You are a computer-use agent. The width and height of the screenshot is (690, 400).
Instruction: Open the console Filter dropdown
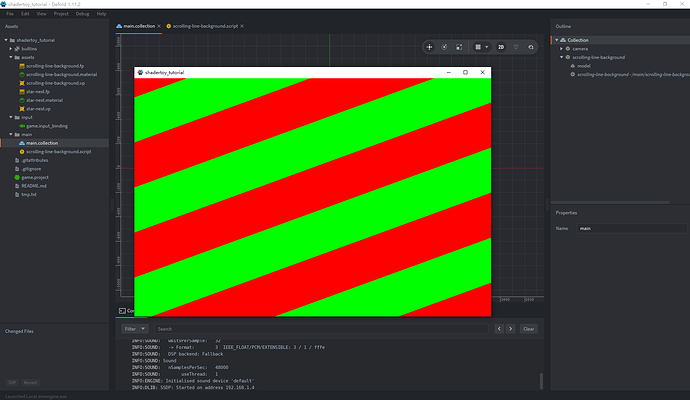click(x=135, y=328)
